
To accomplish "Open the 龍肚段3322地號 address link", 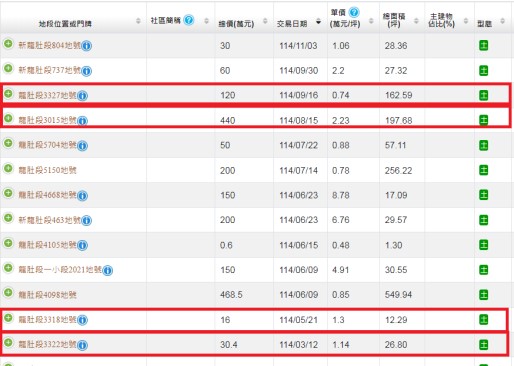I will [47, 344].
